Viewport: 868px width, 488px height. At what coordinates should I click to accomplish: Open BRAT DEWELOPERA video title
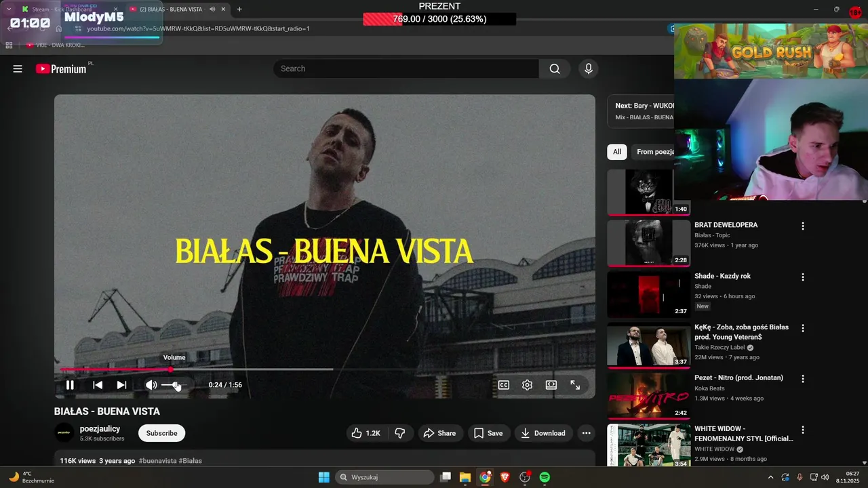[x=726, y=225]
